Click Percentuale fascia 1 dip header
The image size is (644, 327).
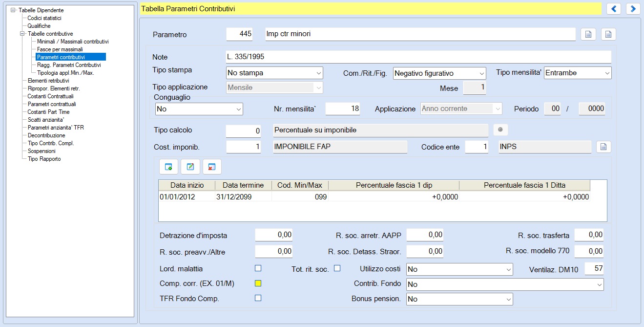394,185
